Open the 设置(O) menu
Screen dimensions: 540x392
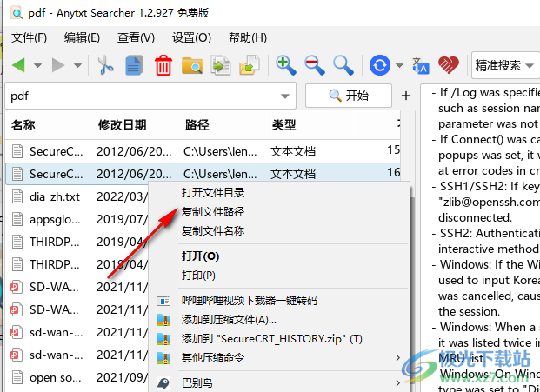pyautogui.click(x=191, y=37)
